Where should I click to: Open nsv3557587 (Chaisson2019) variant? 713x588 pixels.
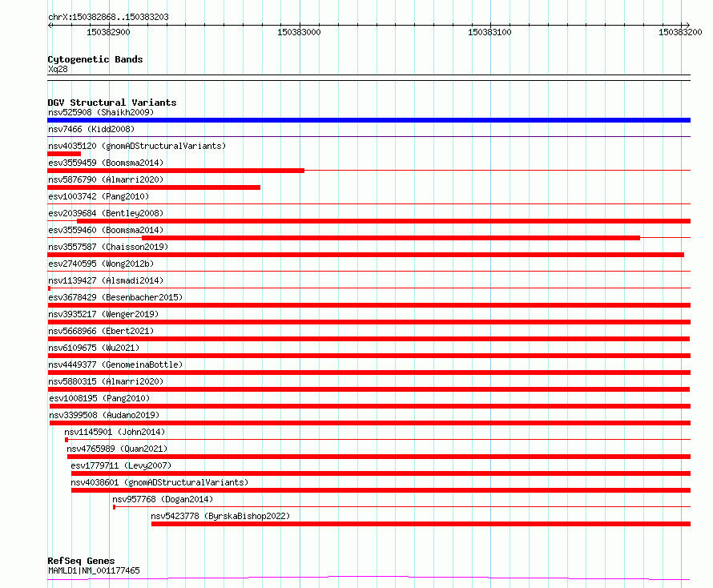108,247
